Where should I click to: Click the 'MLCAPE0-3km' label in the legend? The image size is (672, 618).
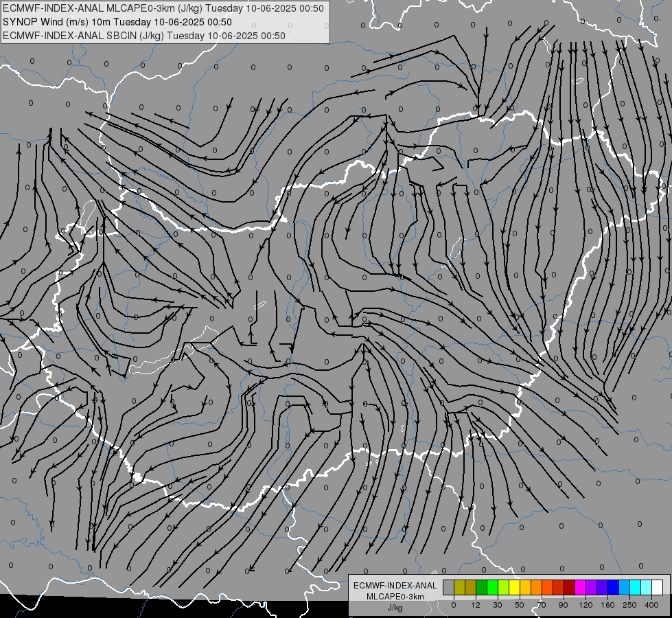click(x=395, y=597)
